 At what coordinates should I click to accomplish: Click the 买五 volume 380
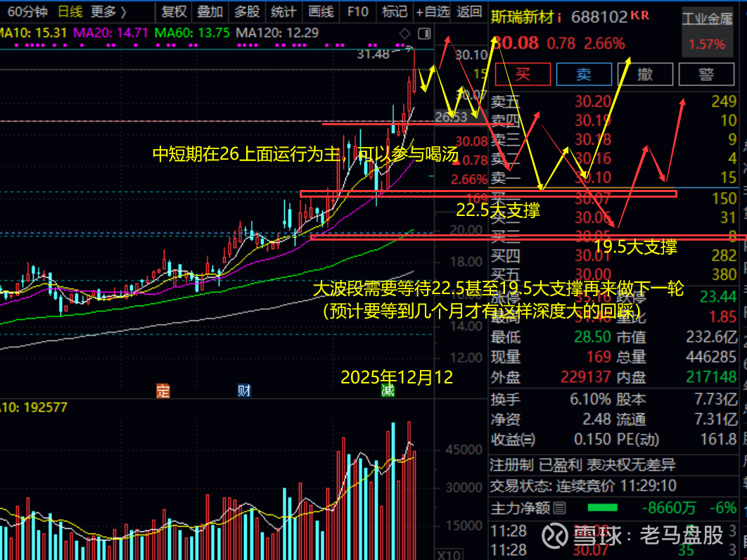coord(724,274)
